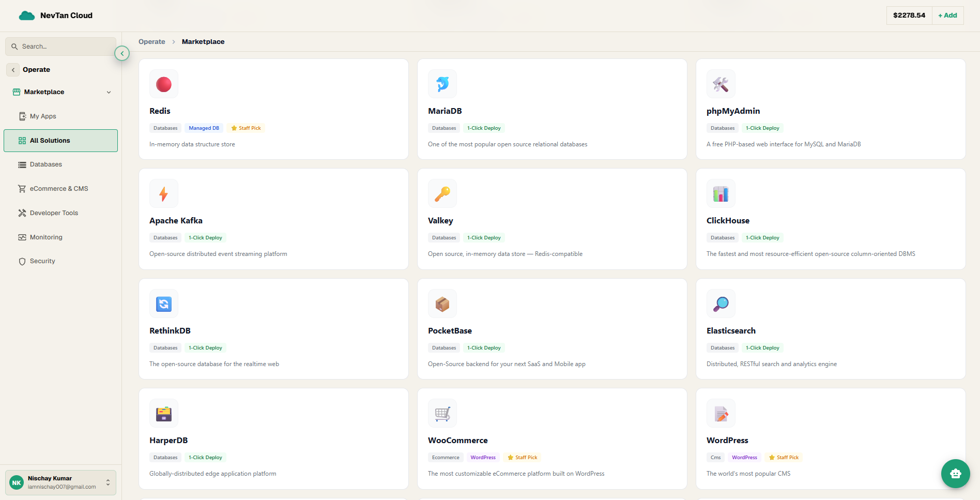Click the RethinkDB sync arrows icon

point(164,304)
